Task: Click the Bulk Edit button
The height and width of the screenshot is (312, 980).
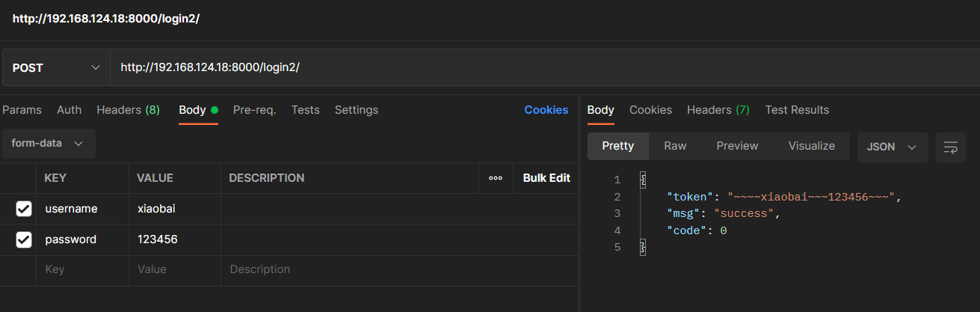Action: coord(546,178)
